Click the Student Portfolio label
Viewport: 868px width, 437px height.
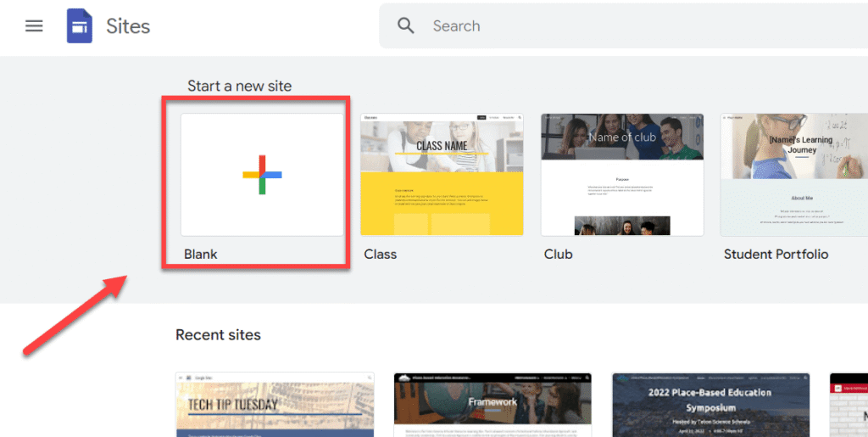(x=776, y=255)
